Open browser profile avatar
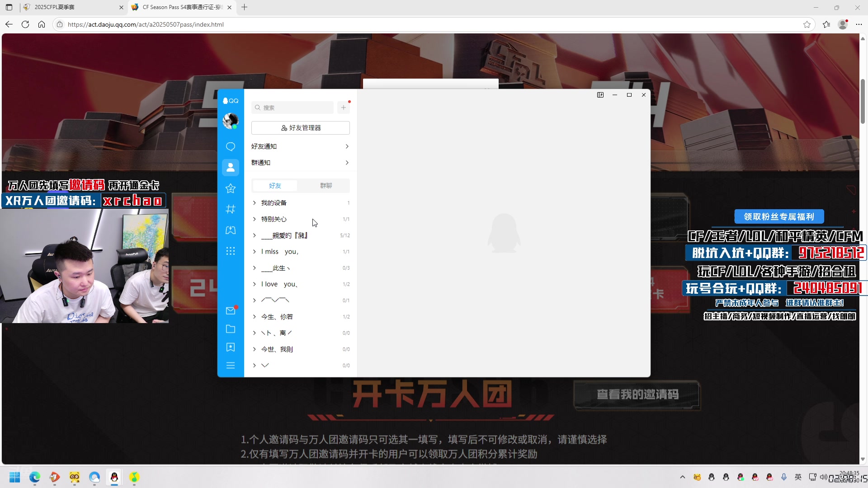The width and height of the screenshot is (868, 488). pyautogui.click(x=843, y=24)
